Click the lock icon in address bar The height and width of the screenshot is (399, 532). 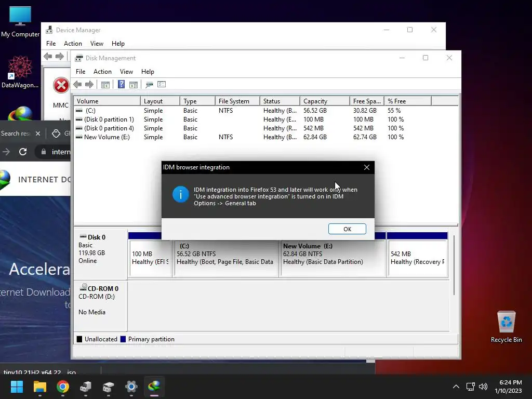pos(44,152)
